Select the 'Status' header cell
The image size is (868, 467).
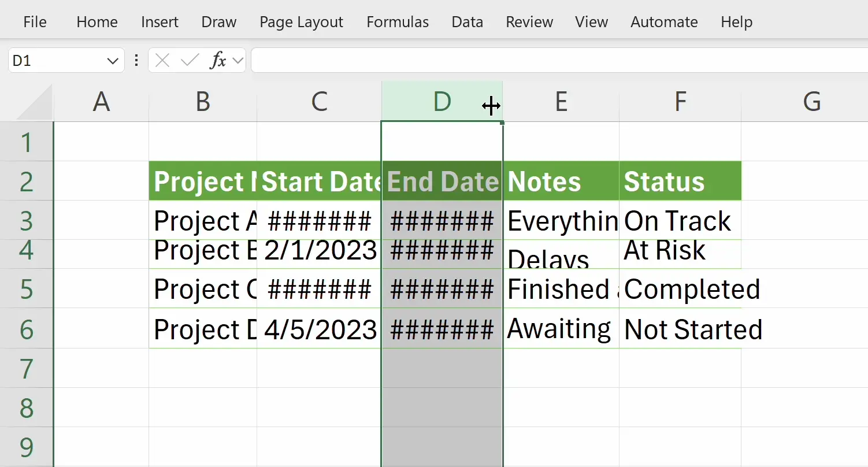pyautogui.click(x=680, y=180)
